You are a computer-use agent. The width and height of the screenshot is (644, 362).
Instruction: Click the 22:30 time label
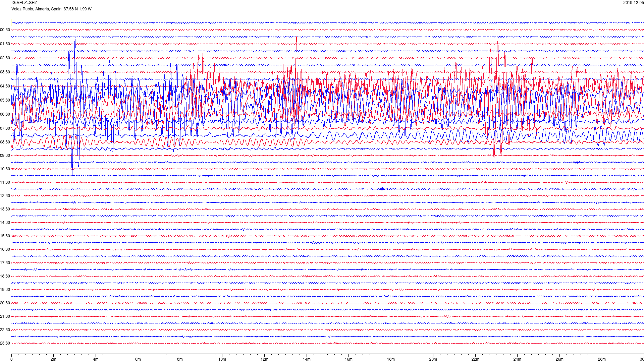coord(5,330)
